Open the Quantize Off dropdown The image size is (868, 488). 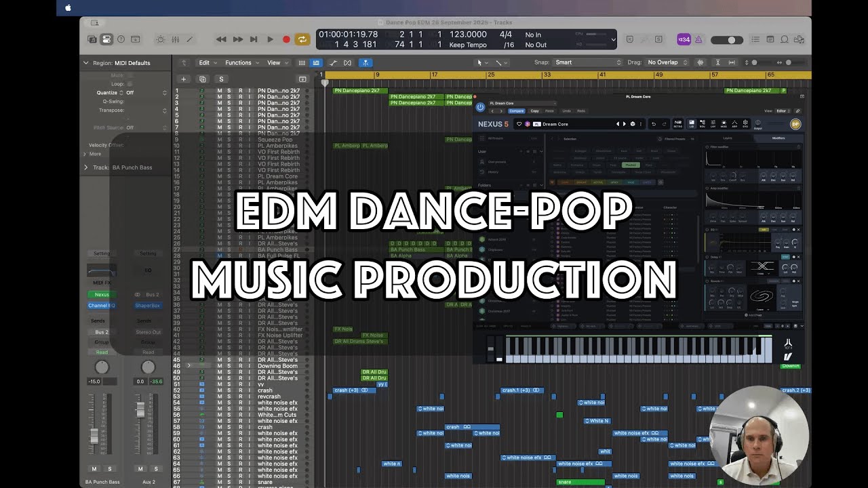[145, 92]
